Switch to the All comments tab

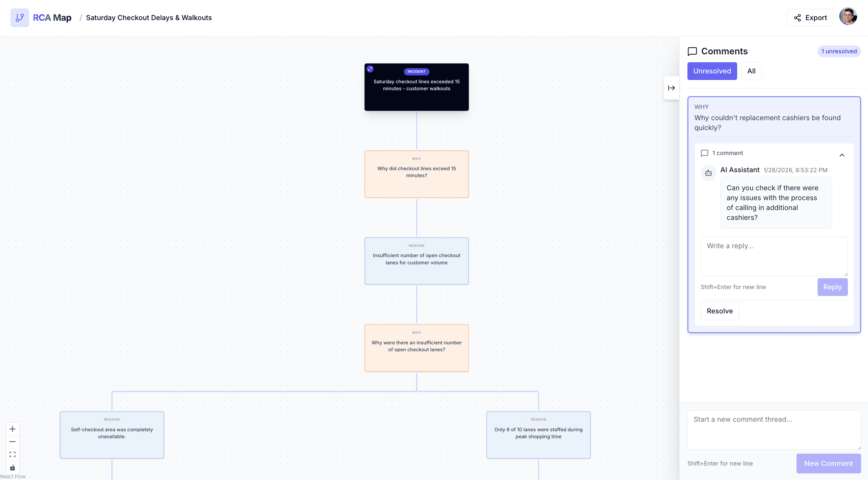pyautogui.click(x=751, y=71)
